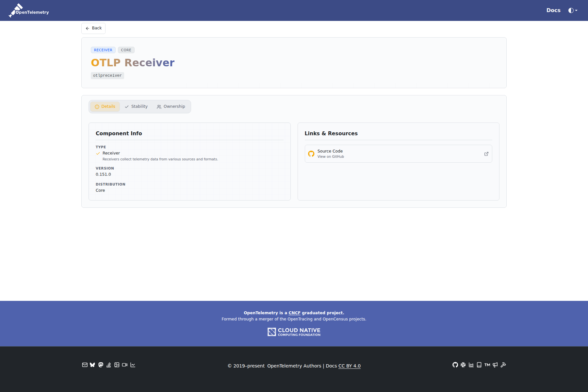Switch to the Stability tab

136,106
